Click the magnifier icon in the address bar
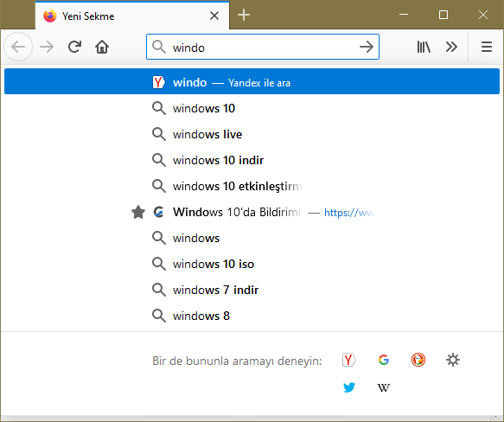The height and width of the screenshot is (422, 504). [159, 47]
